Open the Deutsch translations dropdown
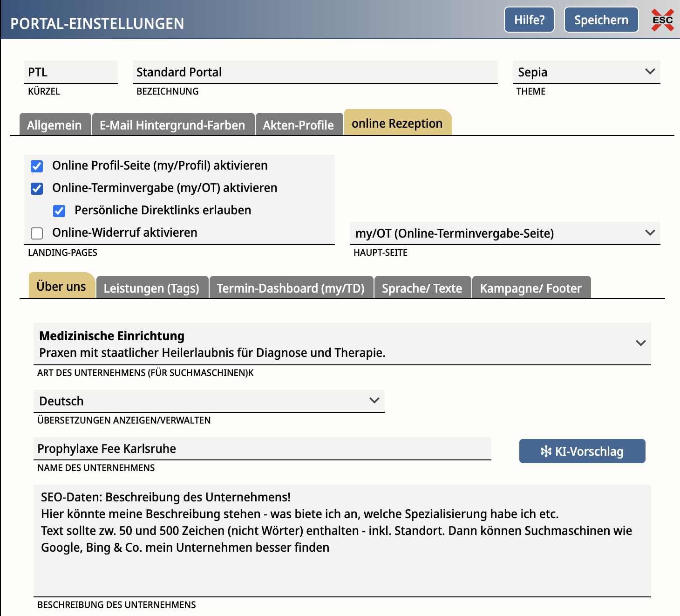The width and height of the screenshot is (680, 616). tap(209, 401)
